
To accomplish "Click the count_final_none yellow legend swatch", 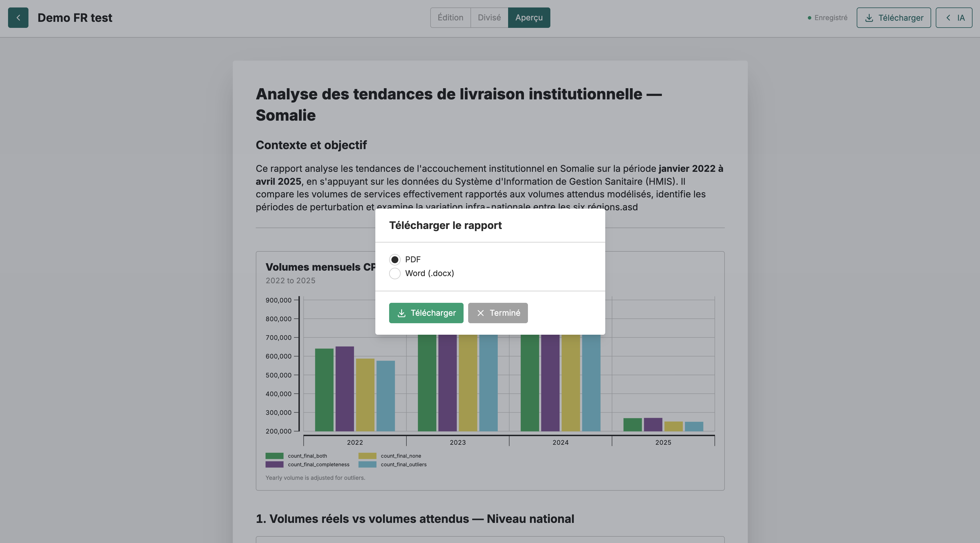I will coord(367,456).
